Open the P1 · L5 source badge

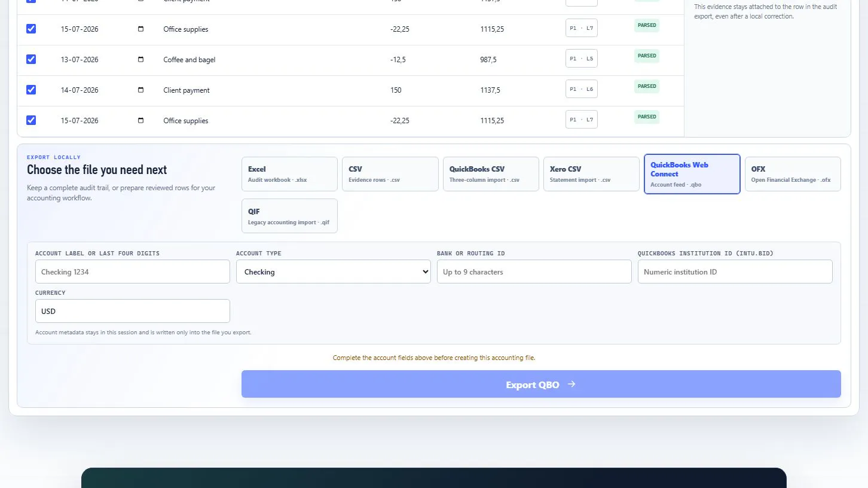582,59
